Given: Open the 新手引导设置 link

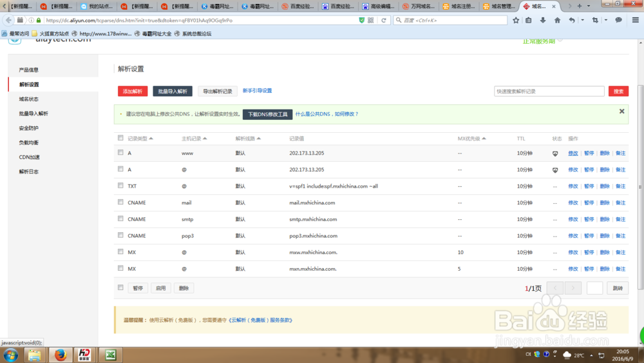Looking at the screenshot, I should (257, 90).
